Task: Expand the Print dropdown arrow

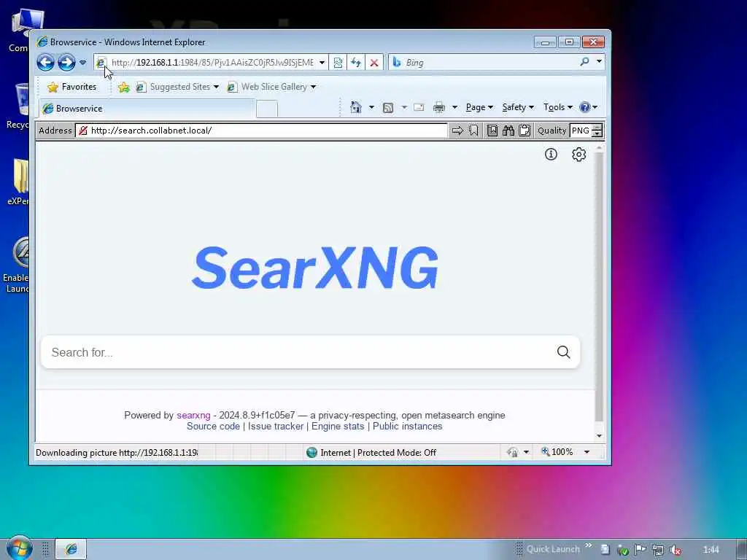Action: click(455, 107)
